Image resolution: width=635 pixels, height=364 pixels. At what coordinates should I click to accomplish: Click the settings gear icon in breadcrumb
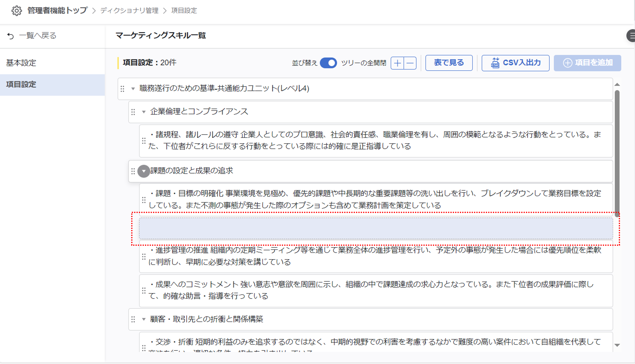tap(16, 10)
